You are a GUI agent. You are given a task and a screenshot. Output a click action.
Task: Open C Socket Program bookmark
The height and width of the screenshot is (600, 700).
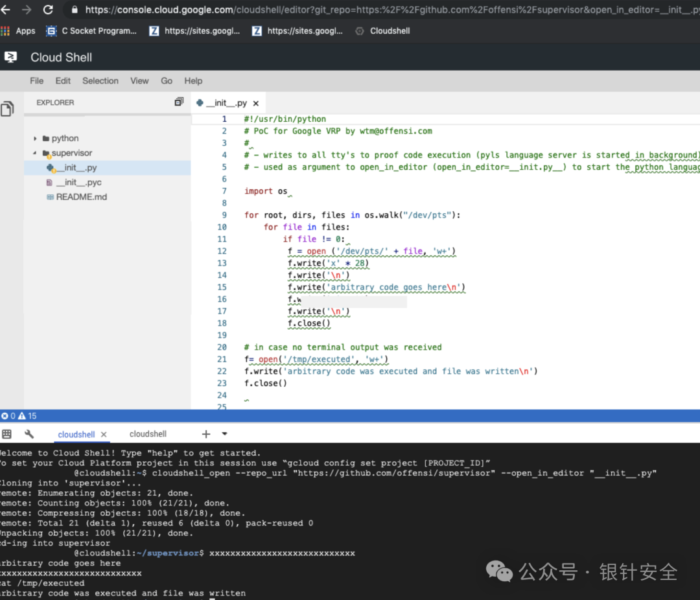(91, 31)
